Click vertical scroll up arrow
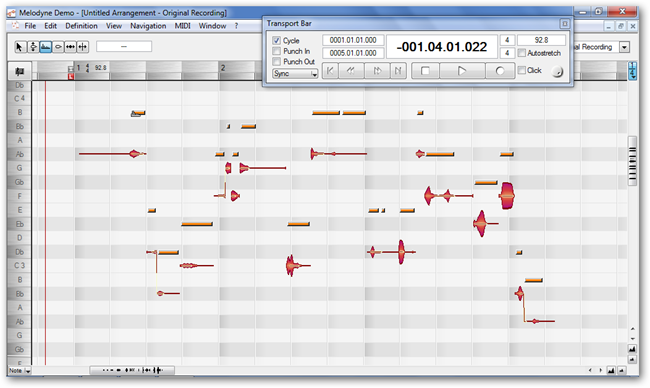The height and width of the screenshot is (388, 650). 632,329
